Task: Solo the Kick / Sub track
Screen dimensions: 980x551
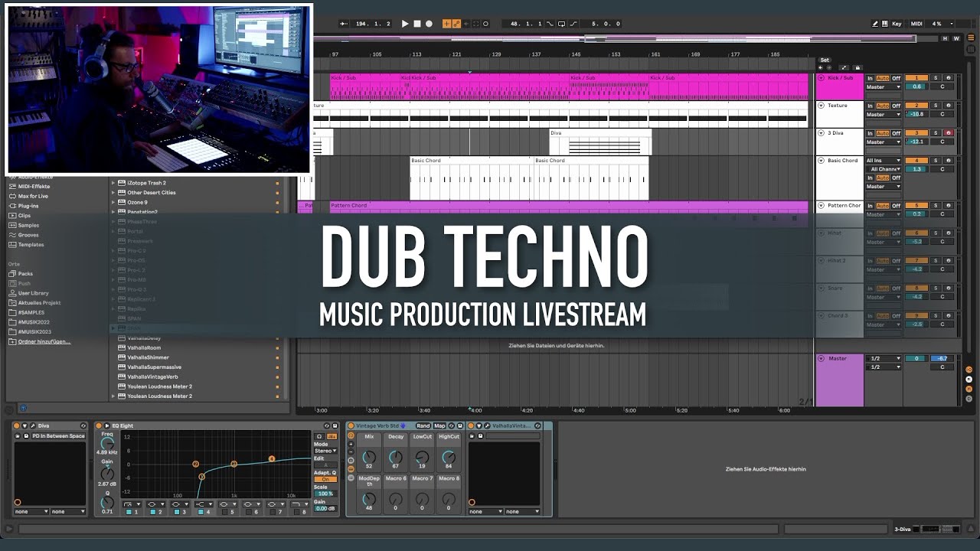Action: tap(935, 78)
